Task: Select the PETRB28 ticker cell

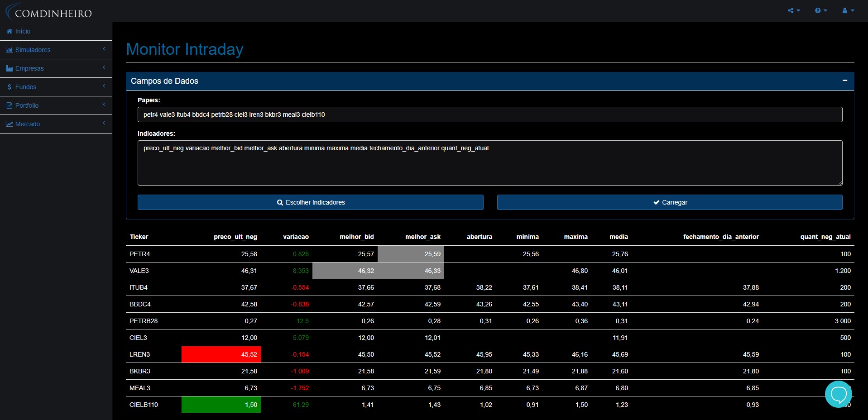Action: click(153, 321)
